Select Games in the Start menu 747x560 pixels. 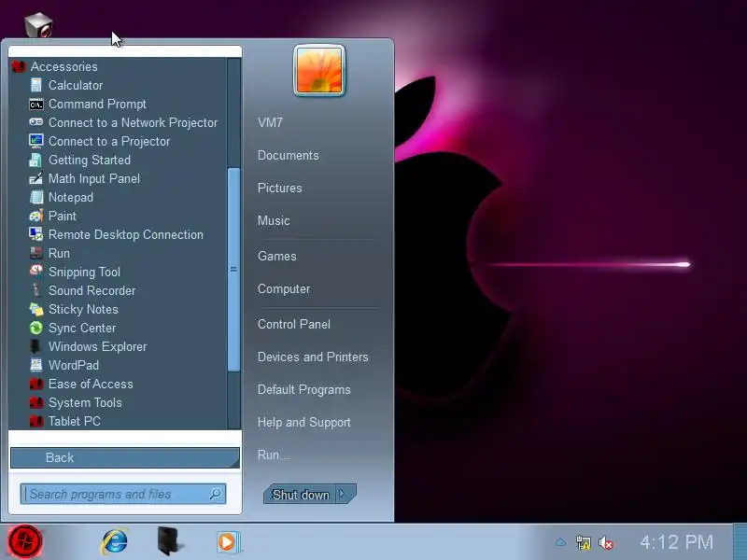tap(276, 256)
